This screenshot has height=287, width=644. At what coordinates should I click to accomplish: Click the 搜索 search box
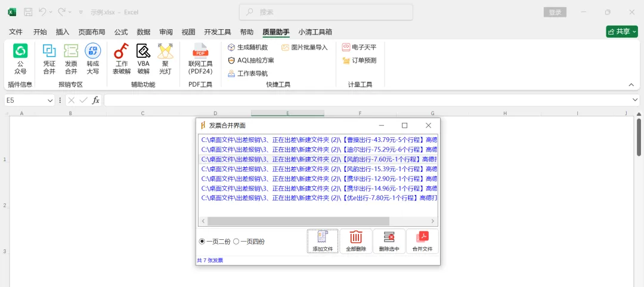click(x=326, y=13)
